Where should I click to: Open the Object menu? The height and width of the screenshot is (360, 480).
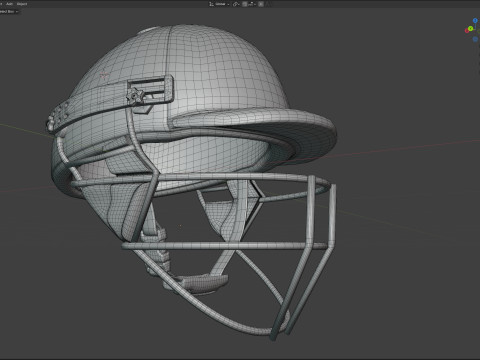(22, 4)
